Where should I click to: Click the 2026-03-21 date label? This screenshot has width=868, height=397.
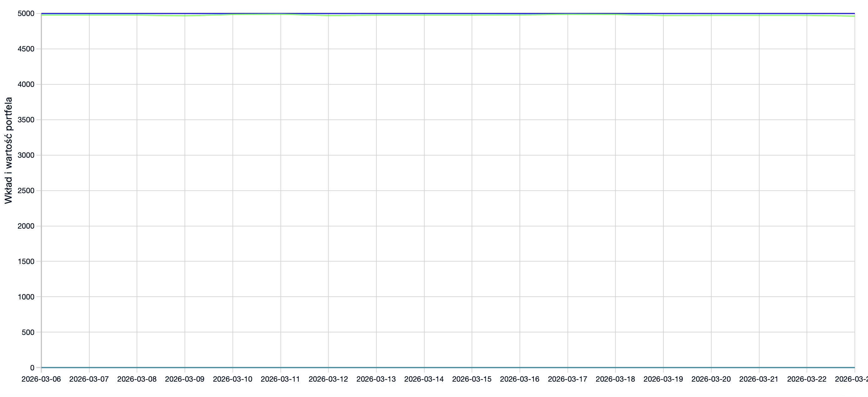tap(759, 379)
